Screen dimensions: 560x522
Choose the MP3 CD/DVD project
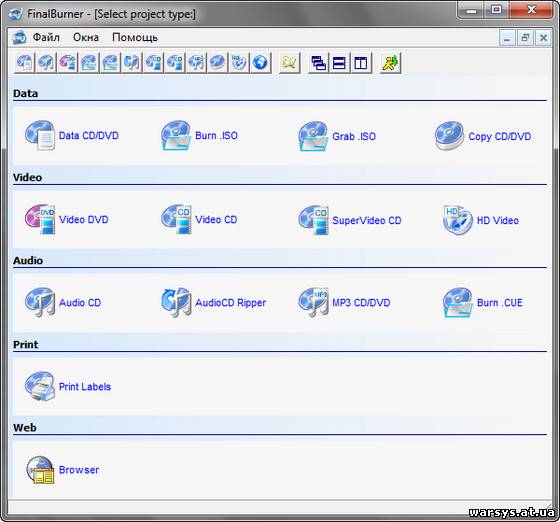tap(344, 303)
